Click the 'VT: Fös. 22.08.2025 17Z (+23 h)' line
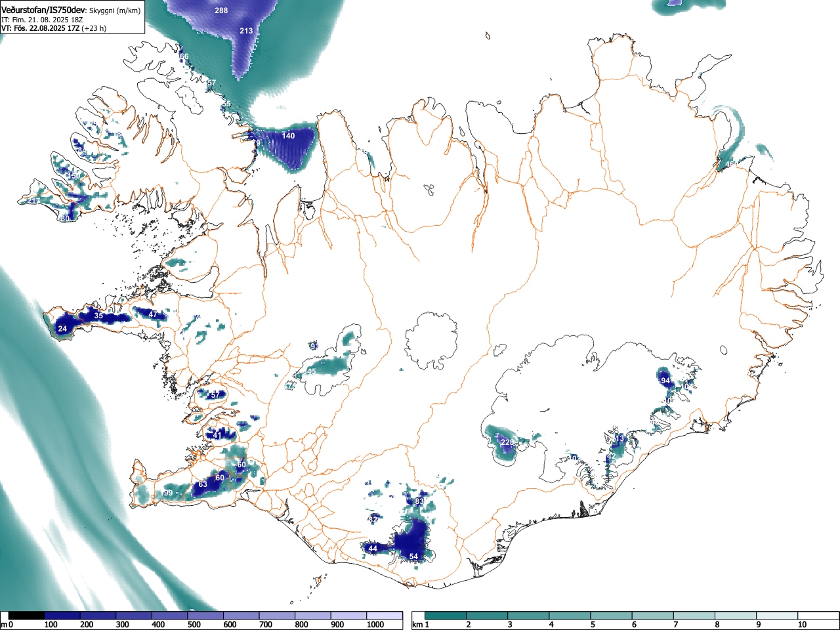The height and width of the screenshot is (630, 840). pyautogui.click(x=54, y=28)
